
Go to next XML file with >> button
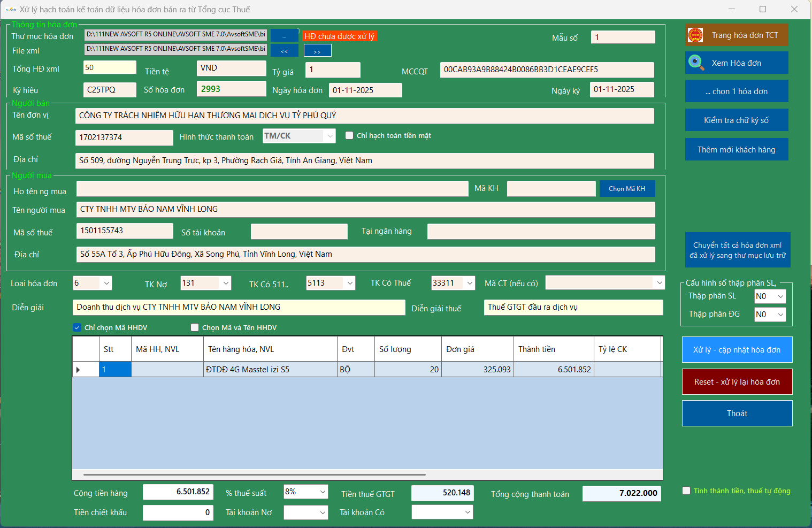(x=317, y=51)
